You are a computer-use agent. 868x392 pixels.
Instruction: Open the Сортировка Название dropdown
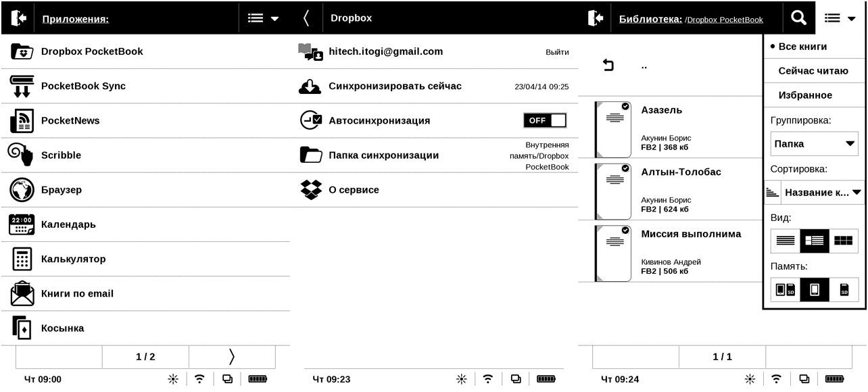point(822,193)
